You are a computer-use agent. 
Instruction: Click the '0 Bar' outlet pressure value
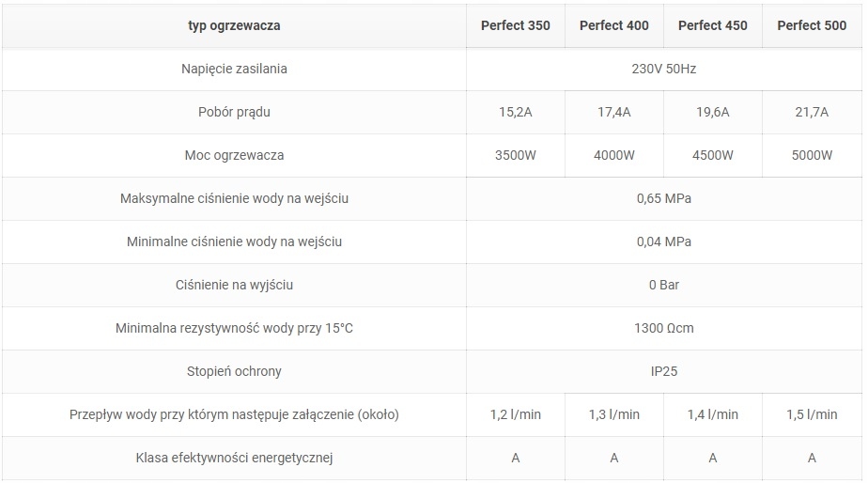[664, 285]
